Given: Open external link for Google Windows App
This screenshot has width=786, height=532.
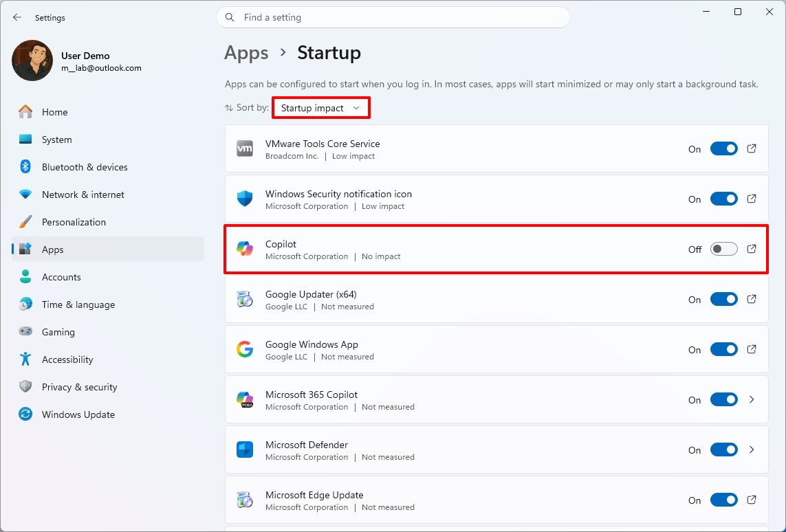Looking at the screenshot, I should 752,349.
